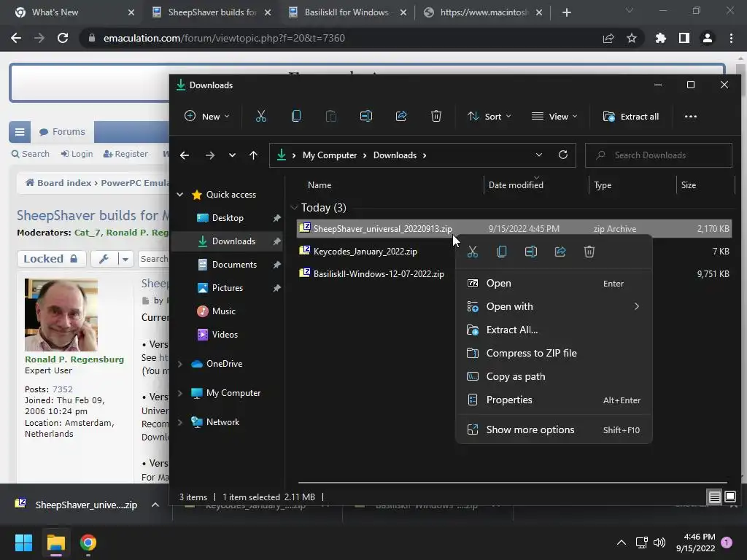
Task: Expand Network tree node
Action: (x=180, y=422)
